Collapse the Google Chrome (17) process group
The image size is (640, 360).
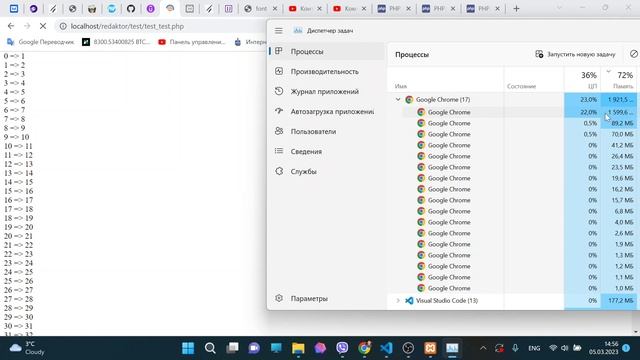tap(398, 100)
